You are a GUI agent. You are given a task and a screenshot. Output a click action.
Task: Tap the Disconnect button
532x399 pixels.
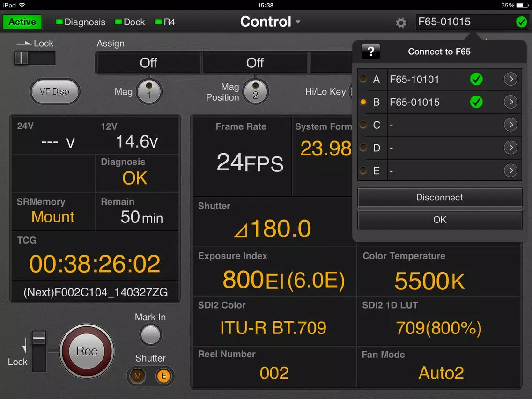pyautogui.click(x=440, y=198)
